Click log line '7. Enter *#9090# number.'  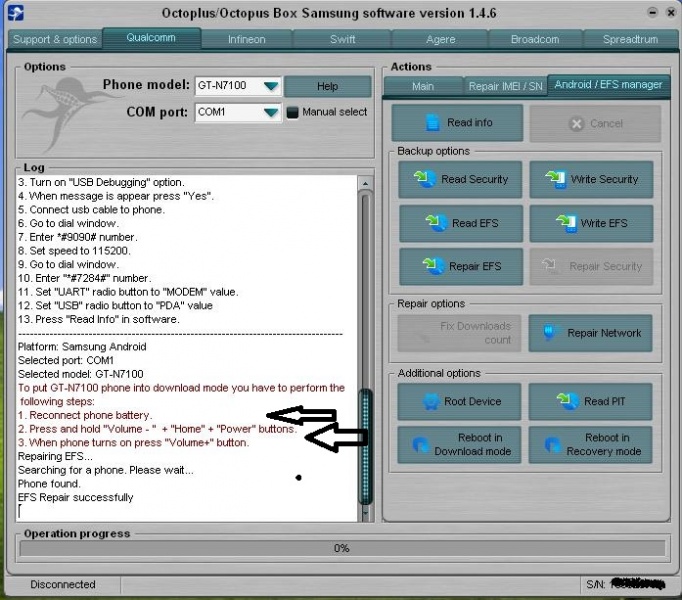[77, 237]
